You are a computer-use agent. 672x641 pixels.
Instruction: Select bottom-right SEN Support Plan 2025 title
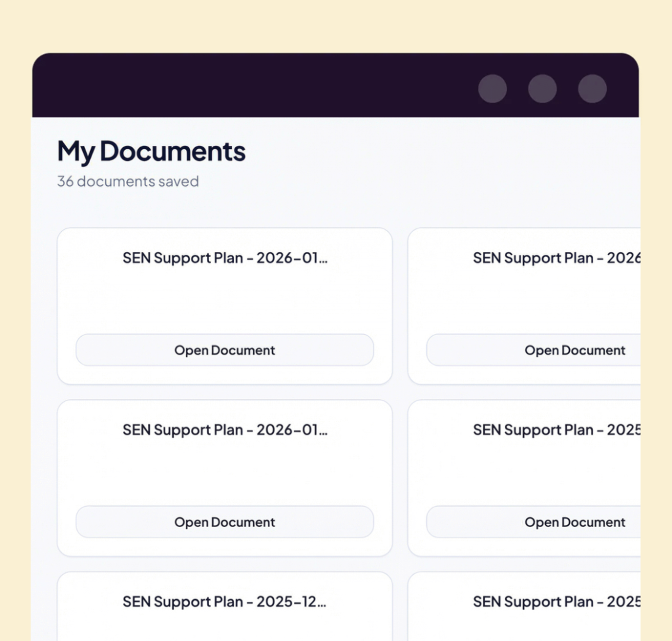coord(557,602)
